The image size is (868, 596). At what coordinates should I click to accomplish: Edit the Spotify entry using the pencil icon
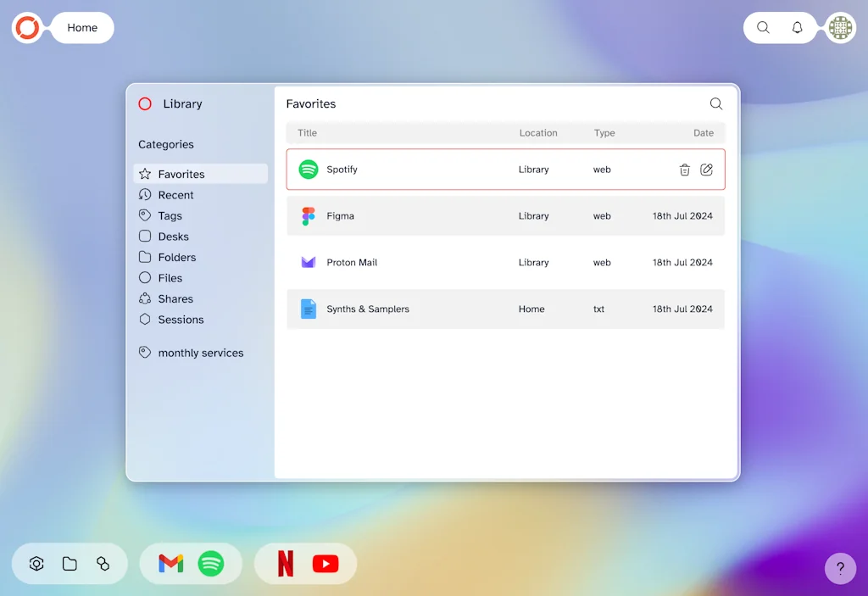click(707, 170)
